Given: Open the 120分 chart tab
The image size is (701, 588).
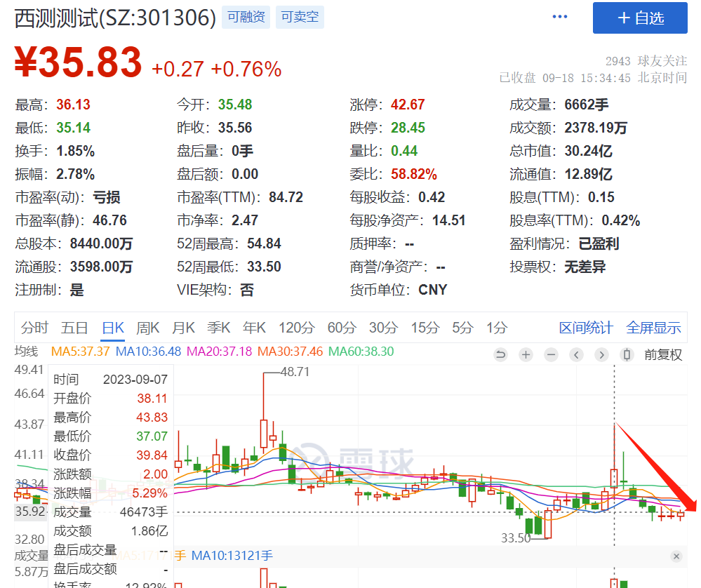Looking at the screenshot, I should tap(297, 328).
